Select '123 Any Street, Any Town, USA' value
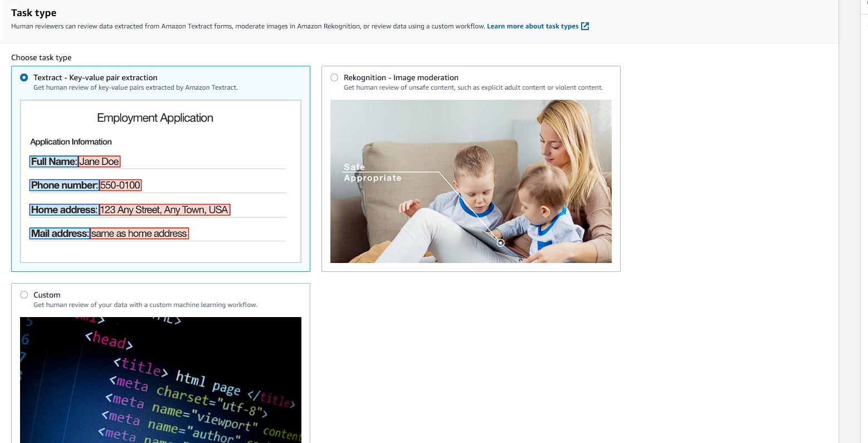The width and height of the screenshot is (868, 443). click(164, 210)
